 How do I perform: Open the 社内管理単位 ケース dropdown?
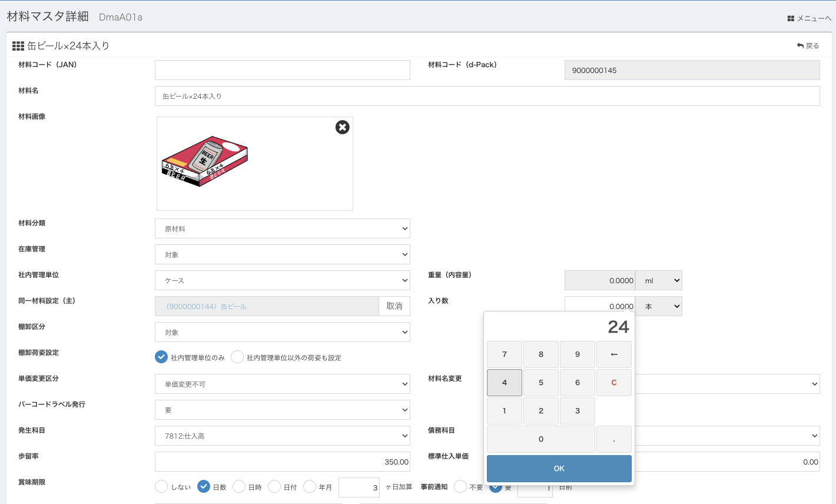pyautogui.click(x=282, y=280)
